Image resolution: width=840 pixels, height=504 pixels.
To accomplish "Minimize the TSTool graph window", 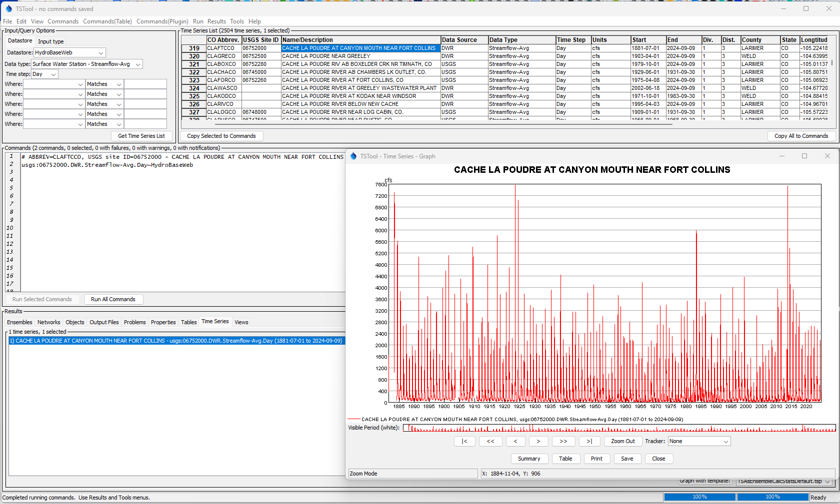I will pyautogui.click(x=781, y=156).
